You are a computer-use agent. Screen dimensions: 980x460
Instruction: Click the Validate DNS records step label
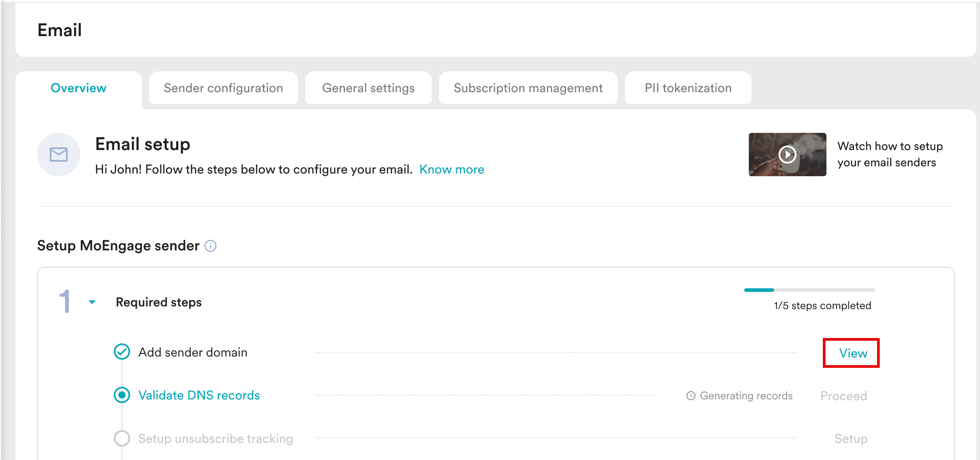click(x=199, y=395)
